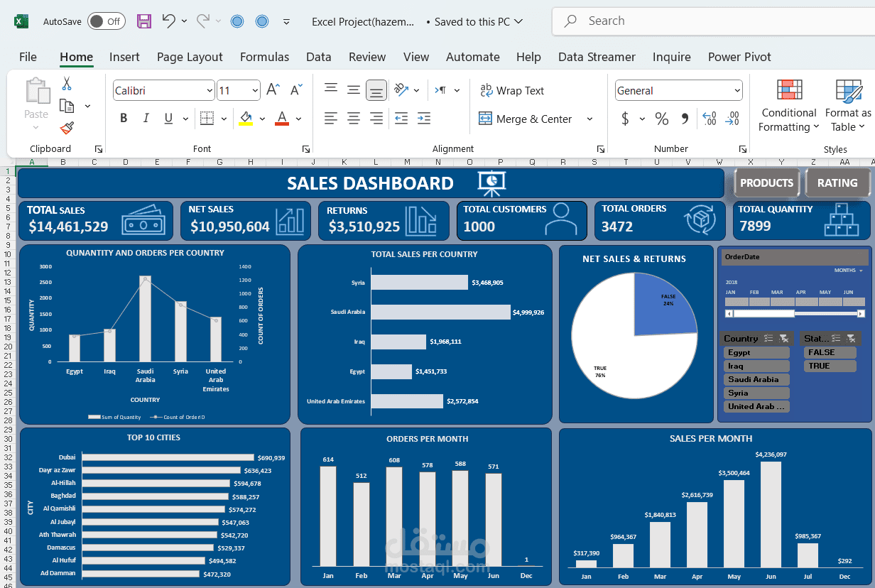Switch to the Formulas tab

click(264, 57)
